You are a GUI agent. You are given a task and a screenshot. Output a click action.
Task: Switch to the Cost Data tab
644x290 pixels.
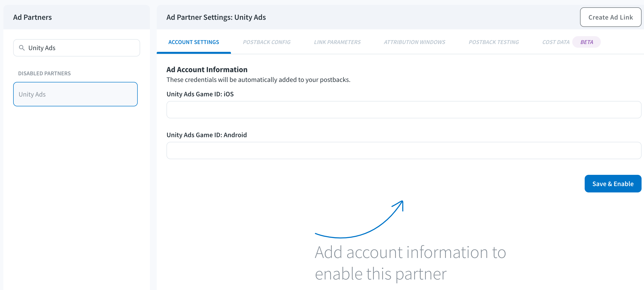(555, 42)
